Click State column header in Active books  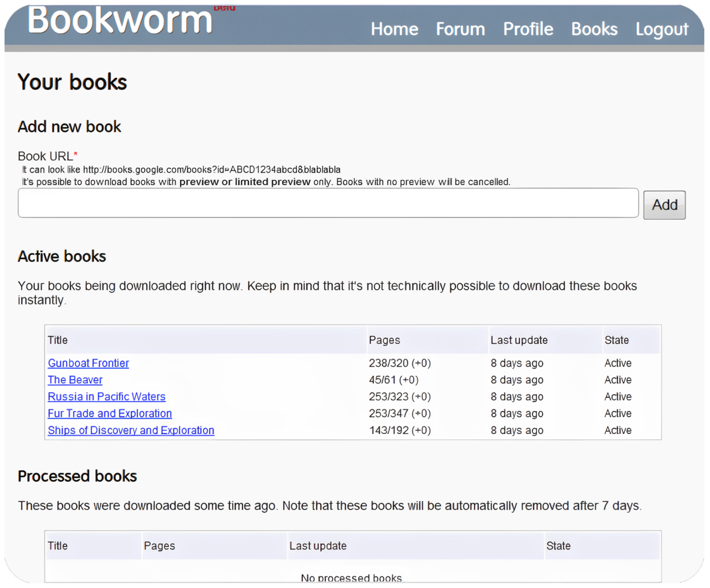pyautogui.click(x=616, y=340)
